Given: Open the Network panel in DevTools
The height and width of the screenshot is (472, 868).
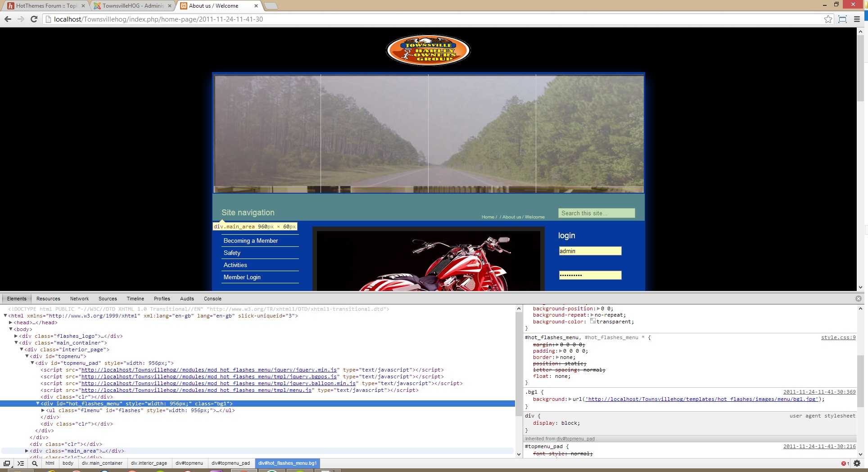Looking at the screenshot, I should click(79, 299).
